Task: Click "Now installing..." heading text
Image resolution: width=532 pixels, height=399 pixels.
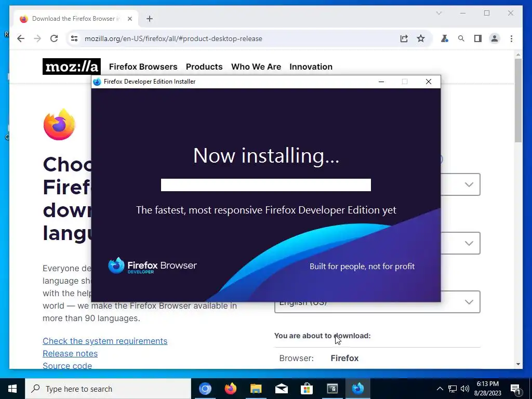Action: point(266,156)
